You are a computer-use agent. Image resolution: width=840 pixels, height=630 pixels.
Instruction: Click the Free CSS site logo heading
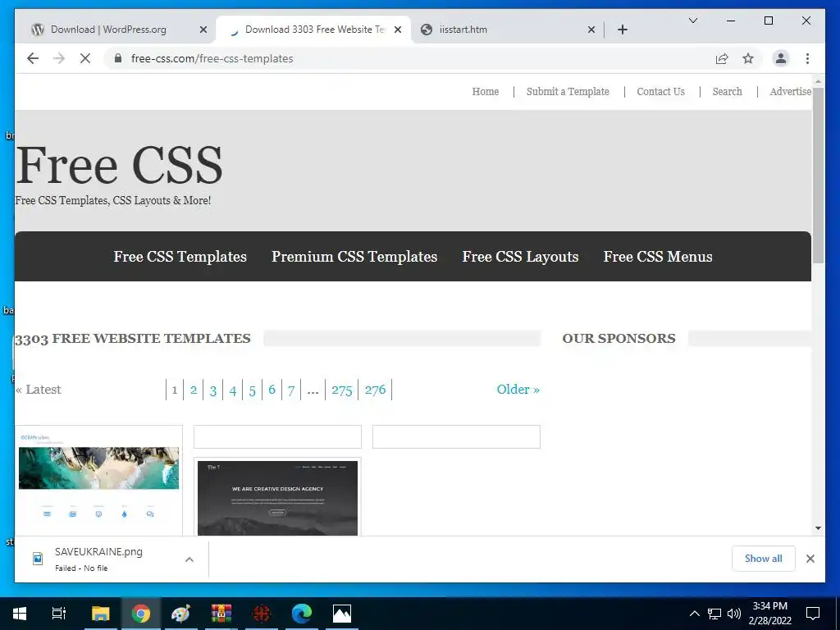[x=119, y=164]
